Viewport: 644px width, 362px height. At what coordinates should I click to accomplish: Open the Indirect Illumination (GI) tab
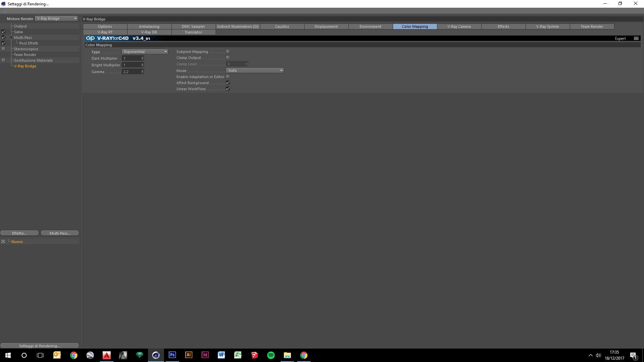(x=237, y=26)
